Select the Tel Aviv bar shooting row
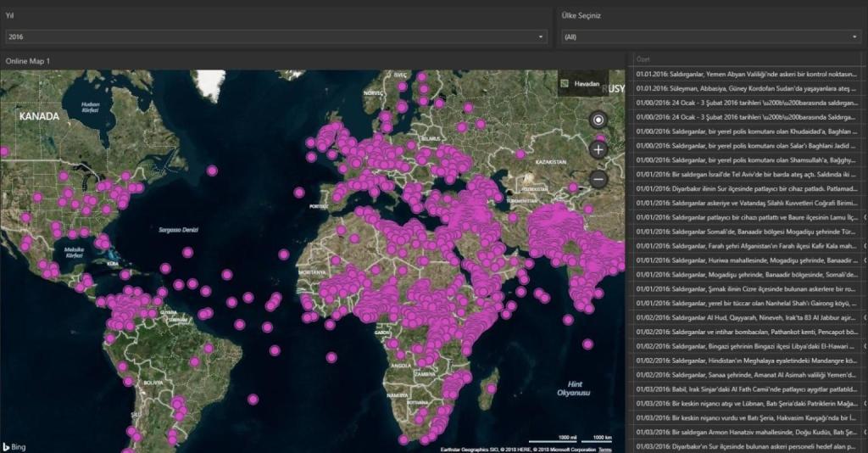Viewport: 868px width, 453px height. (748, 174)
